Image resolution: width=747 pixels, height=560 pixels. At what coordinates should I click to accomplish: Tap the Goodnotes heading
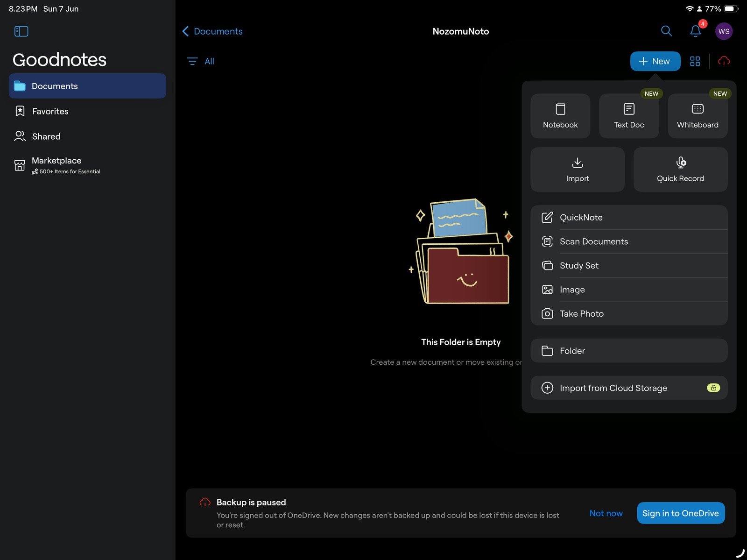(59, 60)
